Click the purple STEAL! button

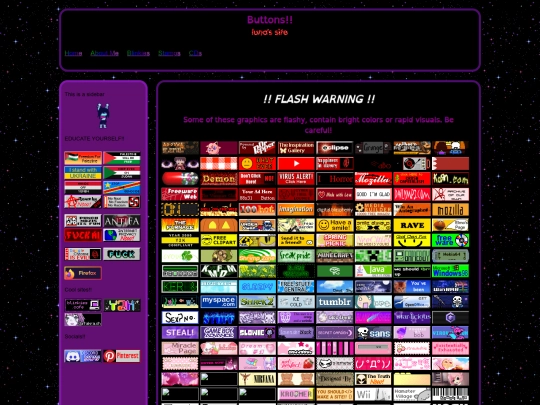click(x=180, y=333)
